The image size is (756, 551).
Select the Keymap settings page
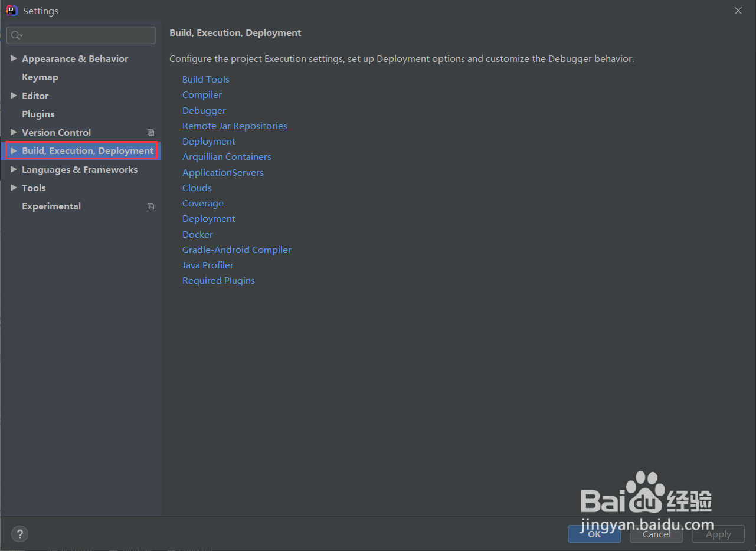coord(40,77)
